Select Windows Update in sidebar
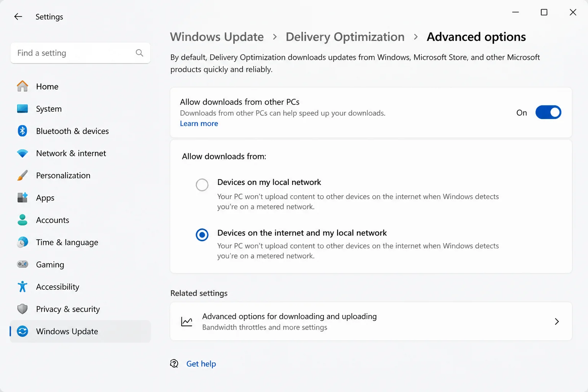 point(80,331)
